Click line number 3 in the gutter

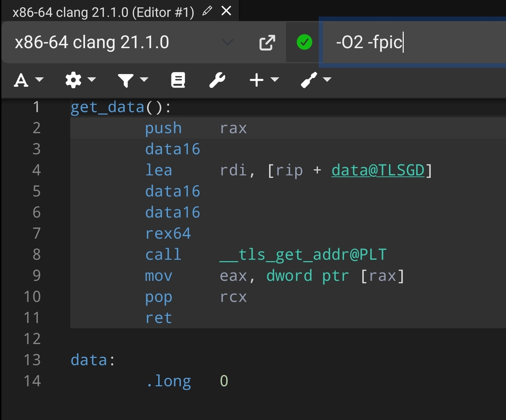(37, 149)
